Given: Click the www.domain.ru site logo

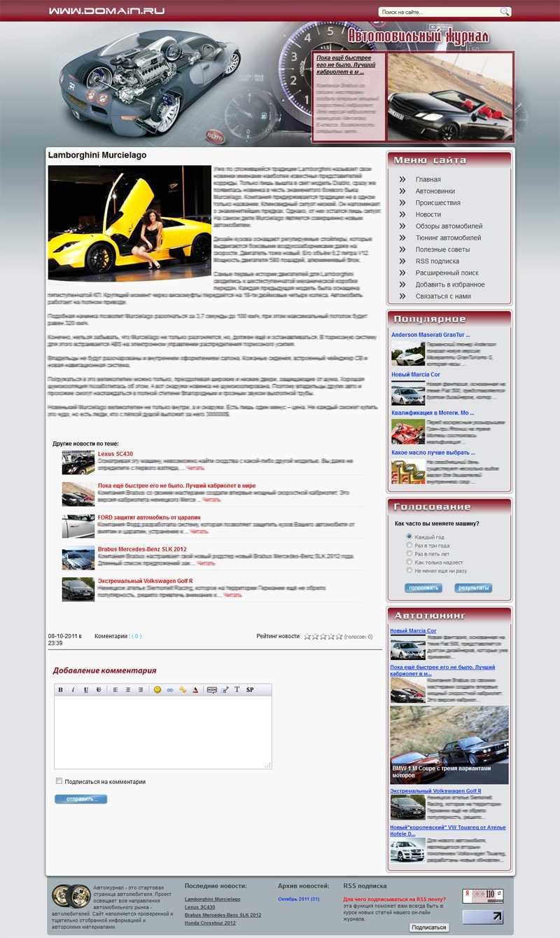Looking at the screenshot, I should [107, 11].
